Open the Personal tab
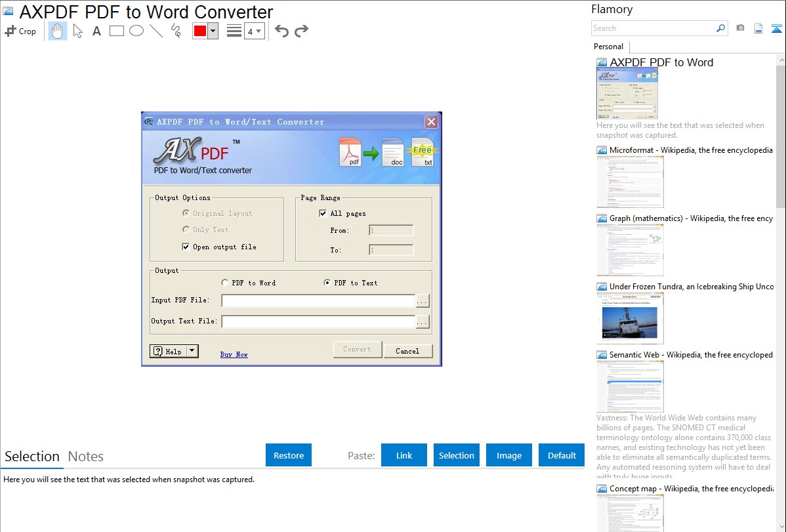This screenshot has width=786, height=532. 609,46
